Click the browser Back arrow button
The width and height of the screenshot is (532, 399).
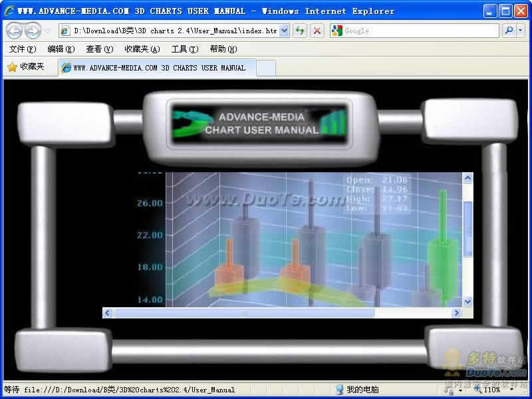(14, 31)
